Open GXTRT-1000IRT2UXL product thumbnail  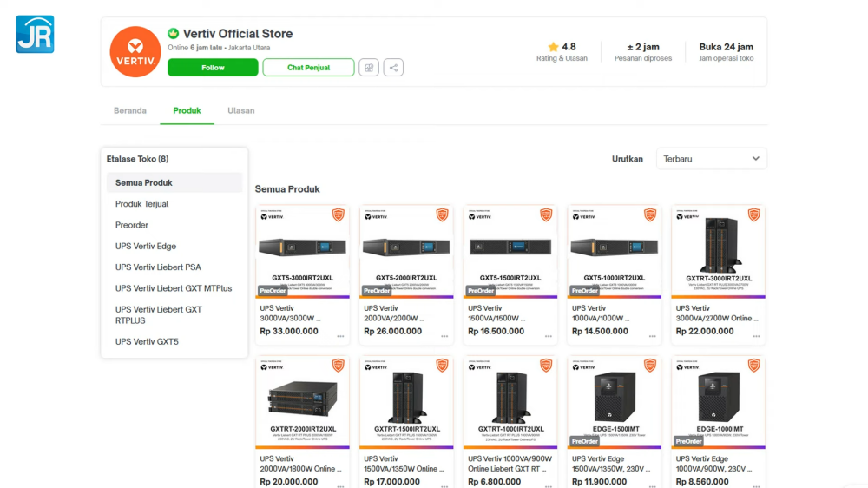[x=510, y=402]
